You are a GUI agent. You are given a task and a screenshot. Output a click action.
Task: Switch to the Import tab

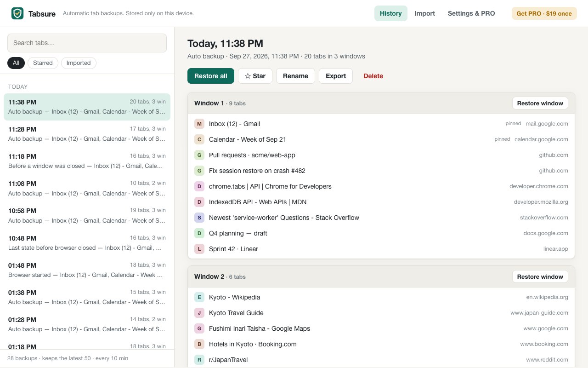425,13
